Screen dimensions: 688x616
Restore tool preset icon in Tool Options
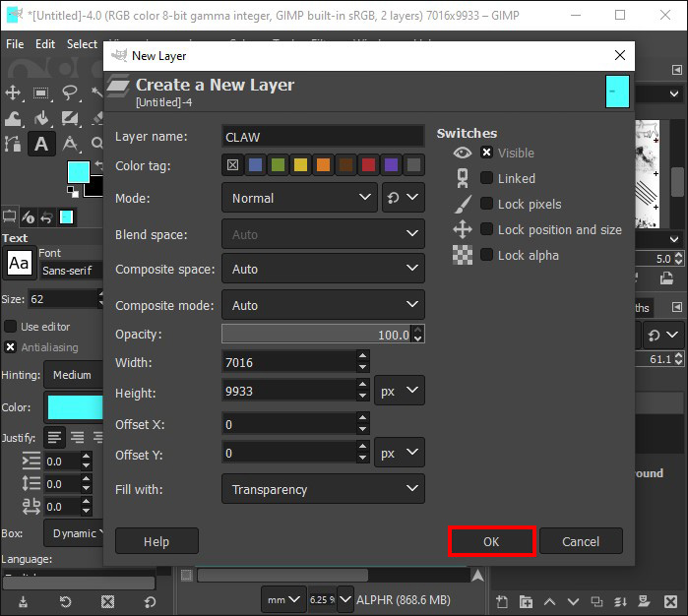(65, 601)
